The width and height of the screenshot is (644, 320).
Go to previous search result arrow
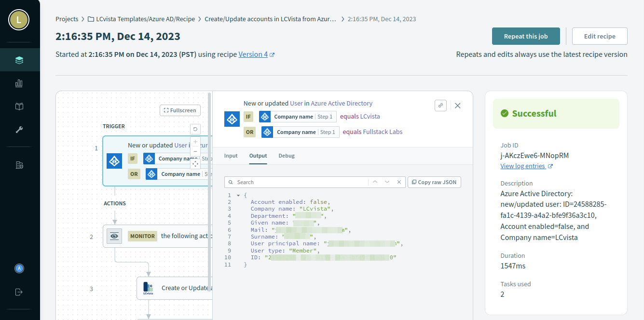pos(375,182)
